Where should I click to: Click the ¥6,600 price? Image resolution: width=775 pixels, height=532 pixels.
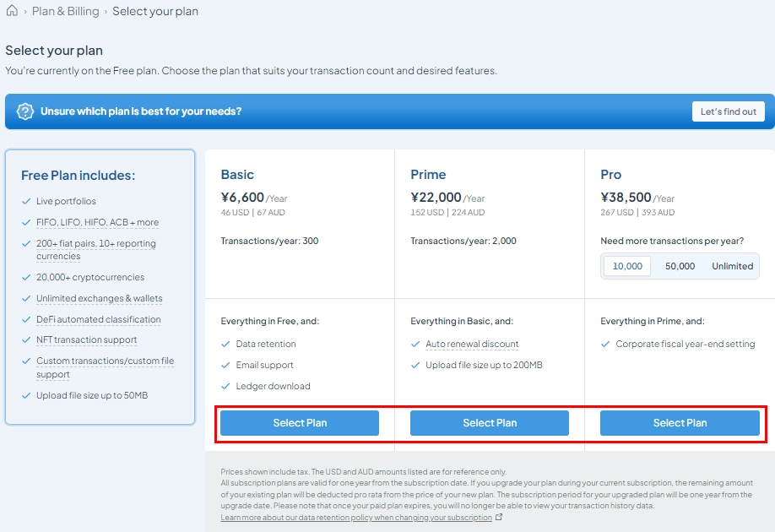(242, 198)
